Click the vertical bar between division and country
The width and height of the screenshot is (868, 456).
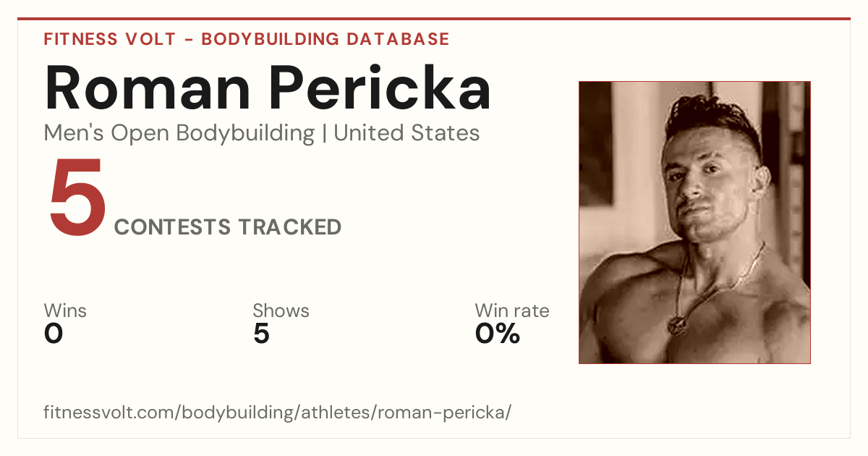click(324, 134)
